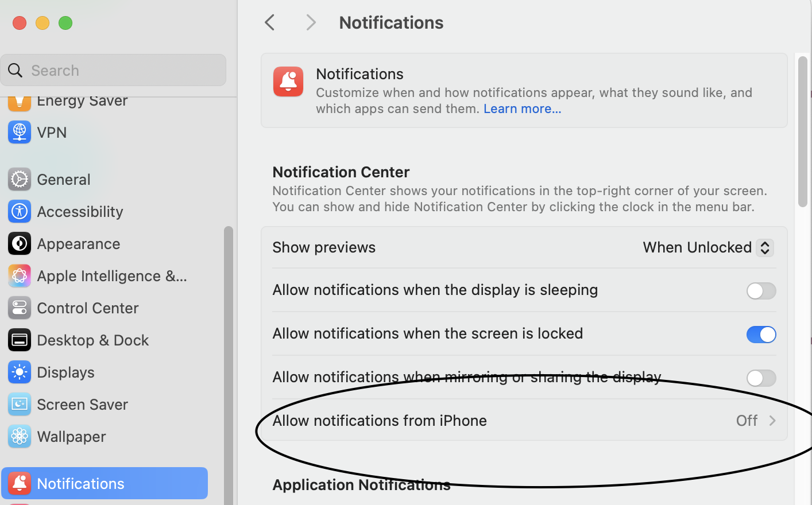Click the magnifying glass search icon
This screenshot has height=505, width=812.
(16, 70)
